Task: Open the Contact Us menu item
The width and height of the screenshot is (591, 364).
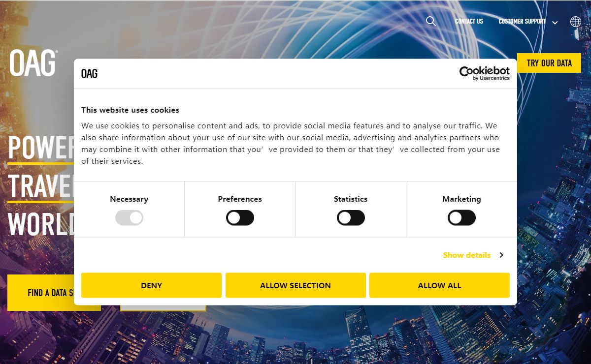Action: pyautogui.click(x=469, y=21)
